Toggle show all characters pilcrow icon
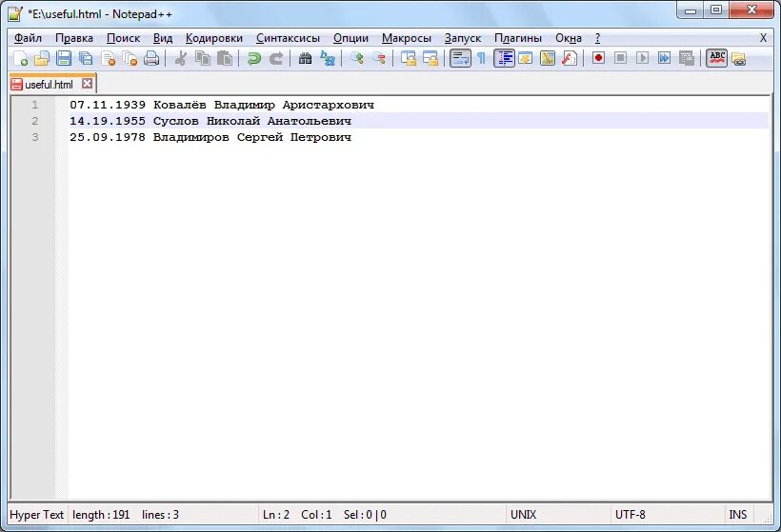The width and height of the screenshot is (781, 532). (x=481, y=58)
